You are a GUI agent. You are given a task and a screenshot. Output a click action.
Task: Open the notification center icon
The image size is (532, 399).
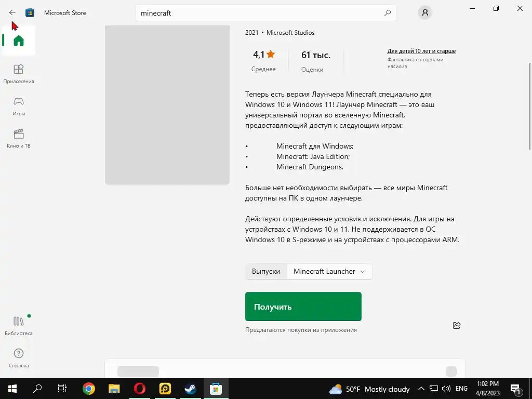516,389
